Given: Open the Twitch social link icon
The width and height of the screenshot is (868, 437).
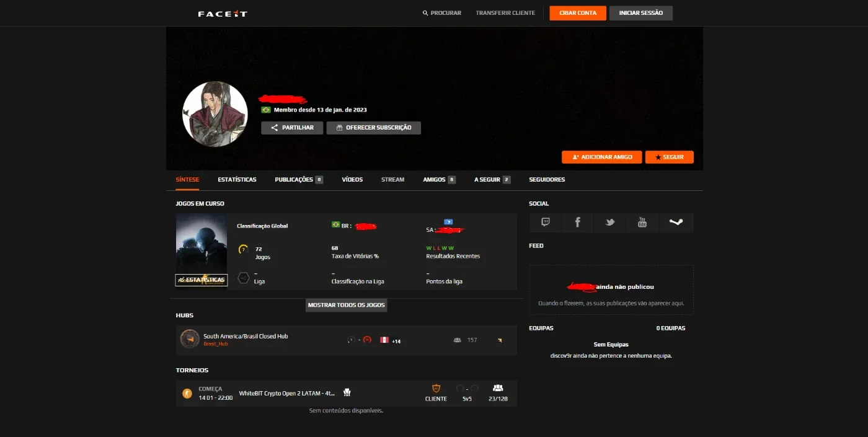Looking at the screenshot, I should pos(546,223).
